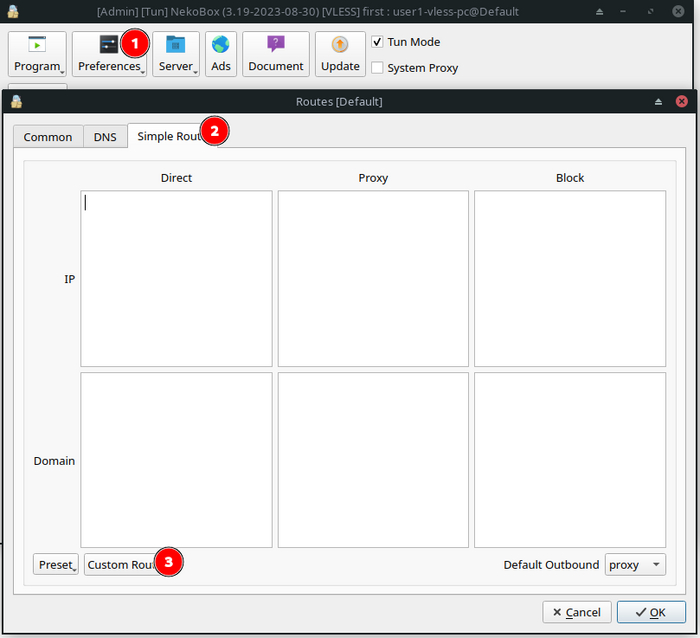
Task: Open the Program menu button
Action: 37,54
